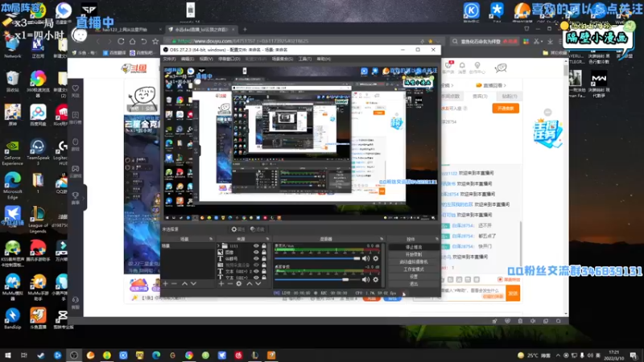Click the 退出 button in OBS Controls
Screen dimensions: 644x362
pyautogui.click(x=414, y=284)
